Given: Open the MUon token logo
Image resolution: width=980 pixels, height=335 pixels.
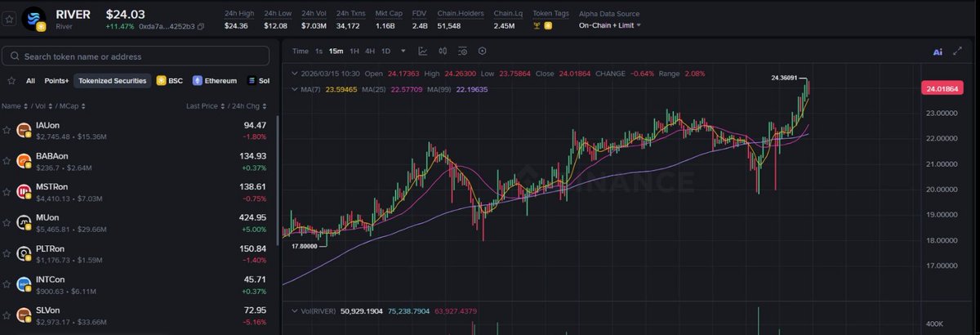Looking at the screenshot, I should pyautogui.click(x=24, y=223).
